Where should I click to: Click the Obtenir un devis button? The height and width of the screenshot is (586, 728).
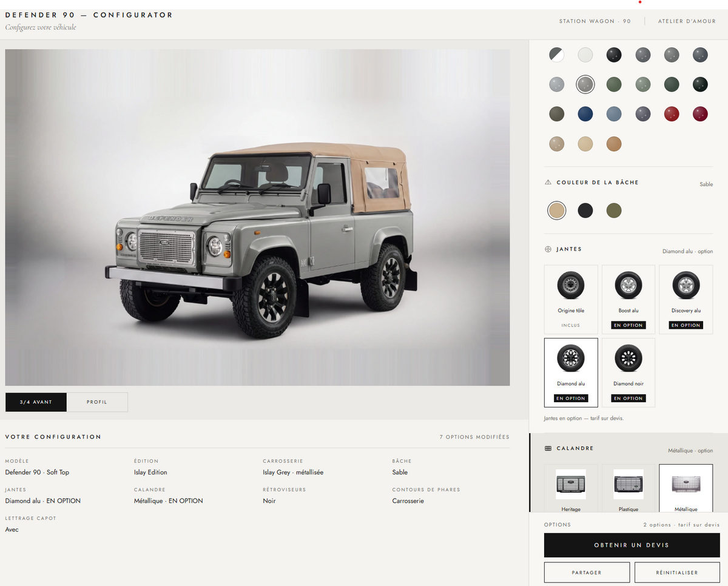632,545
